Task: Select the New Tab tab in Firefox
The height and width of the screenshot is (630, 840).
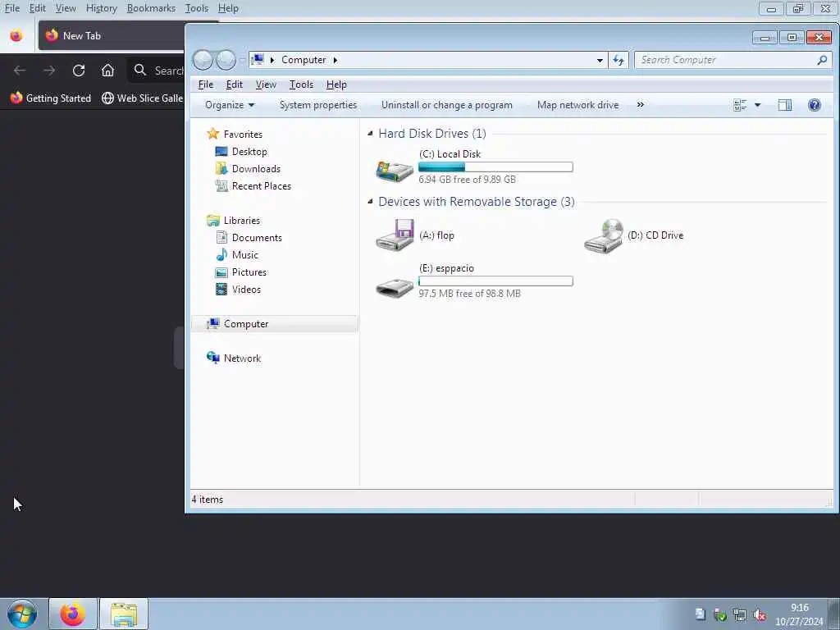Action: [x=112, y=36]
